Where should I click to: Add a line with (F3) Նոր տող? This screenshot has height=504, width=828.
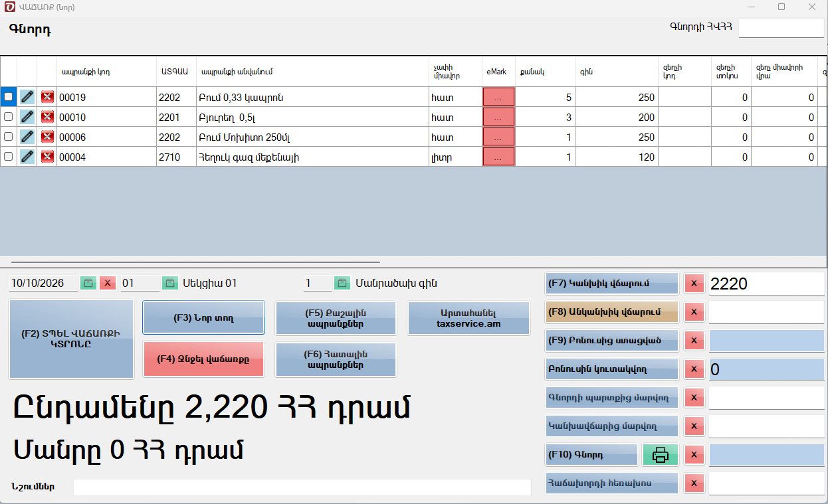coord(203,318)
